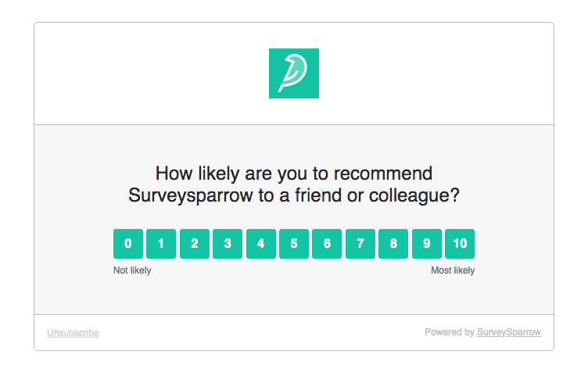Click the 'Most likely' scale label
The height and width of the screenshot is (372, 588).
(x=453, y=270)
